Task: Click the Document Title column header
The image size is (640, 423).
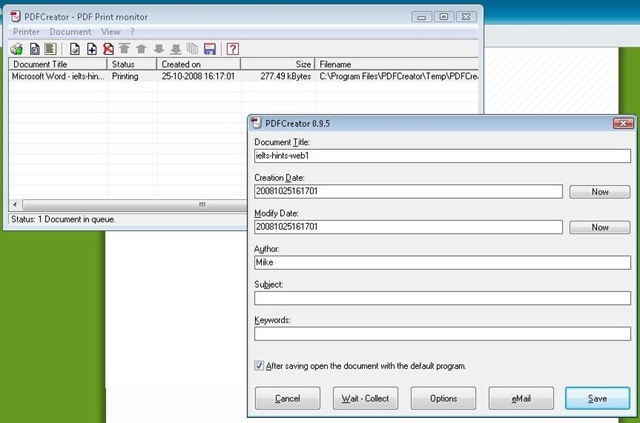Action: tap(58, 64)
